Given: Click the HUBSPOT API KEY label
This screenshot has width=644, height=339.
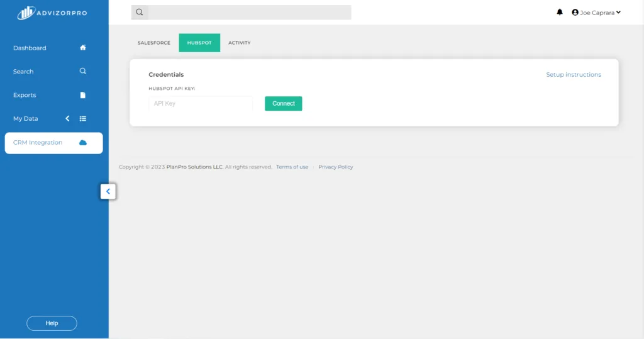Looking at the screenshot, I should coord(172,88).
